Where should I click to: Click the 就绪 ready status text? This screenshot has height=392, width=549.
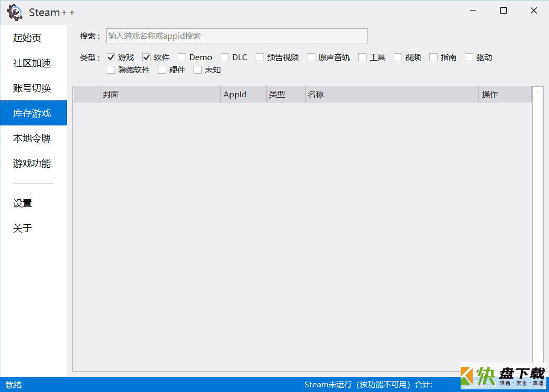pyautogui.click(x=14, y=385)
